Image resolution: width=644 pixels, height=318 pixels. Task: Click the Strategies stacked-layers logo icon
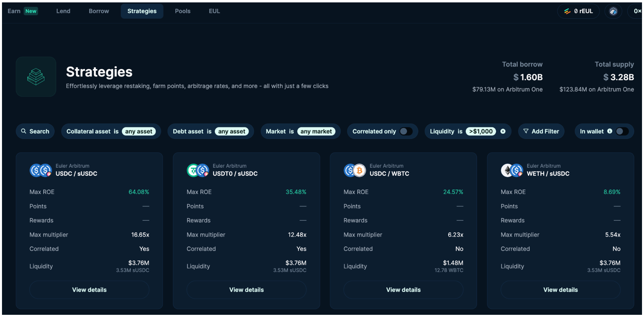pyautogui.click(x=36, y=77)
